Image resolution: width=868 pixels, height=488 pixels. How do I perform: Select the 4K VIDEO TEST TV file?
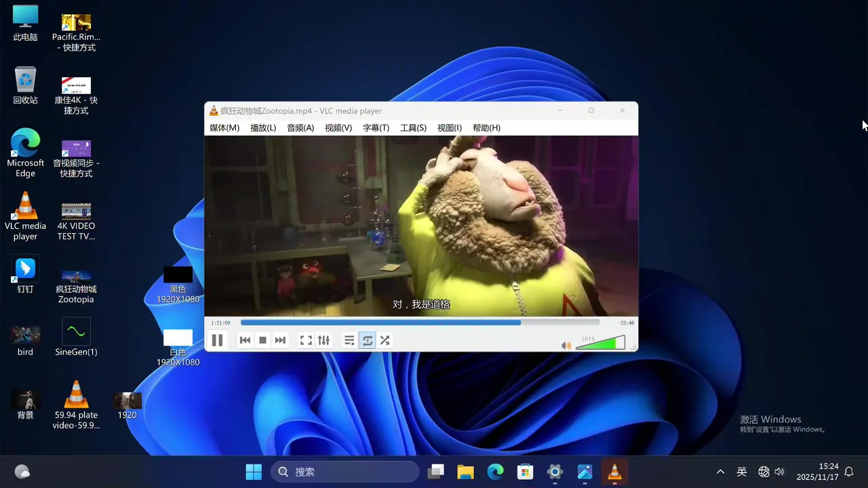(76, 221)
